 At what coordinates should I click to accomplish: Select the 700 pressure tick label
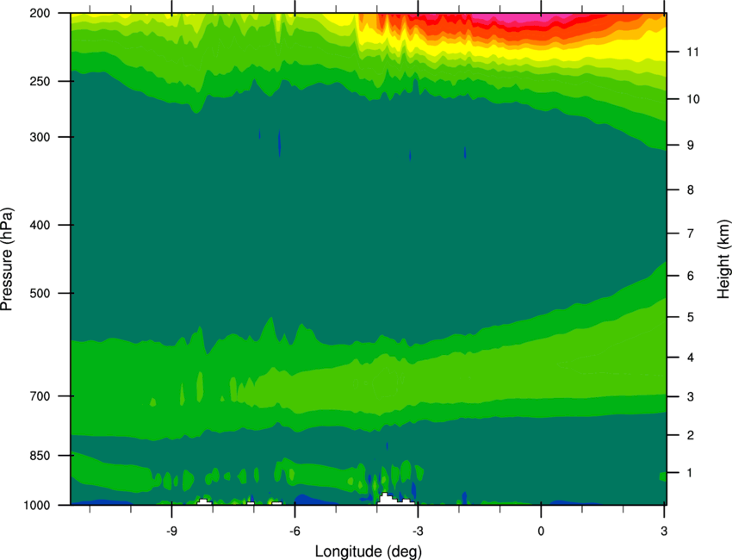(x=40, y=396)
